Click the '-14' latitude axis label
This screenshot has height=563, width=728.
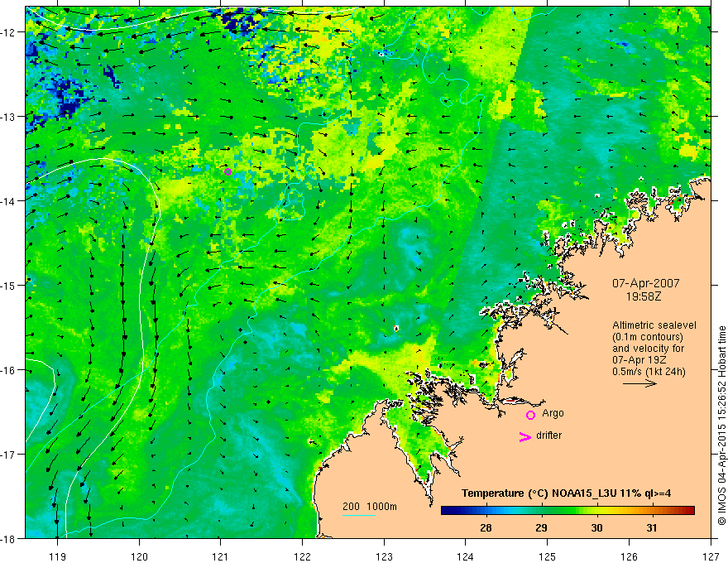7,201
